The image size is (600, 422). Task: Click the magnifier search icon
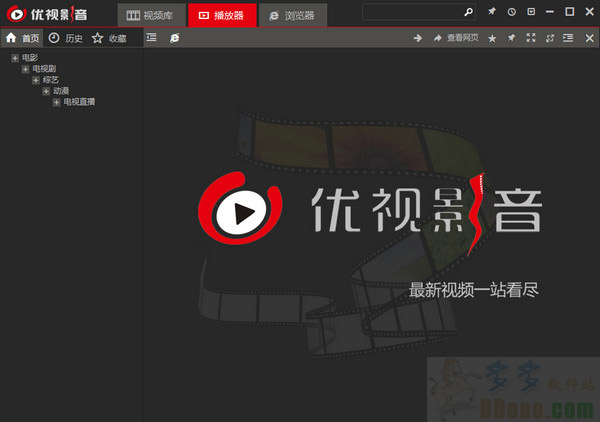pyautogui.click(x=469, y=12)
